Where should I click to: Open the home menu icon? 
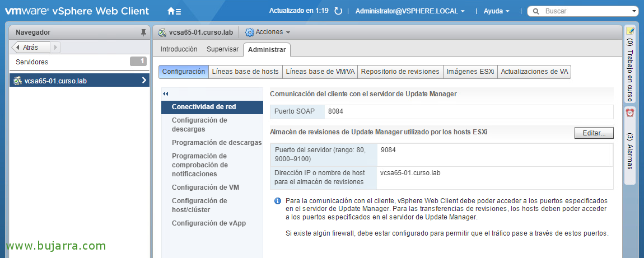coord(174,12)
